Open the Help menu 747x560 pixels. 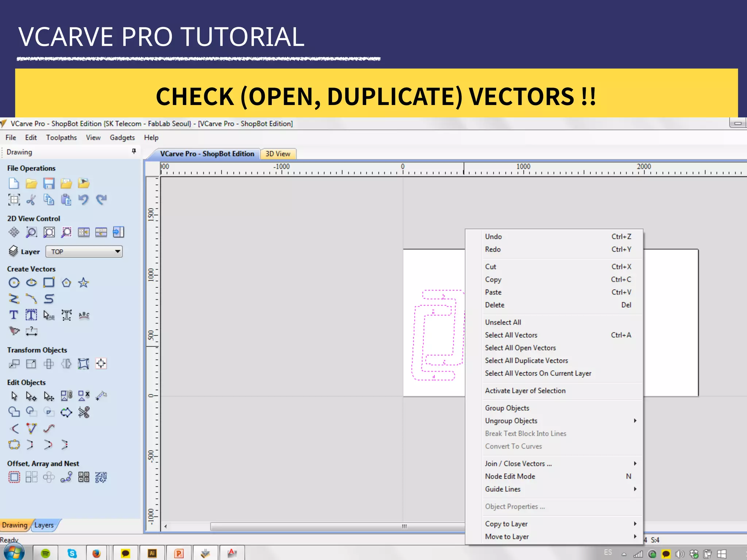(151, 137)
